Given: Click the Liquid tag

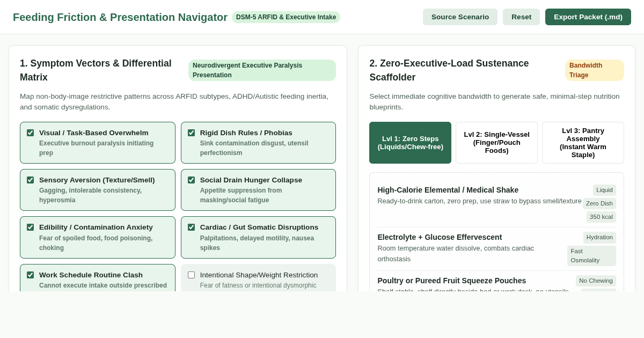Looking at the screenshot, I should [604, 190].
